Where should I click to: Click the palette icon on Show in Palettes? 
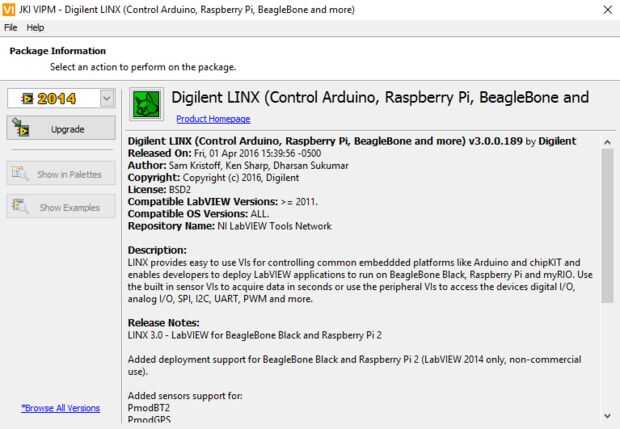pyautogui.click(x=19, y=173)
